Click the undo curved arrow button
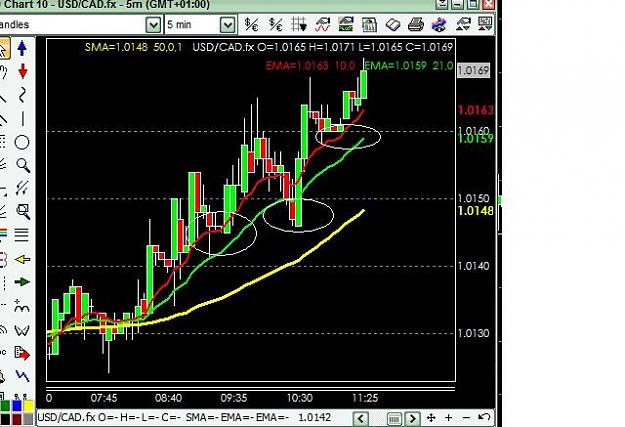 [x=483, y=417]
